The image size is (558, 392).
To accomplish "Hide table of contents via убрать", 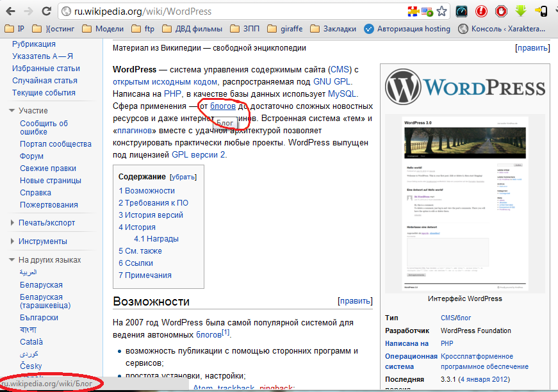I will coord(183,177).
